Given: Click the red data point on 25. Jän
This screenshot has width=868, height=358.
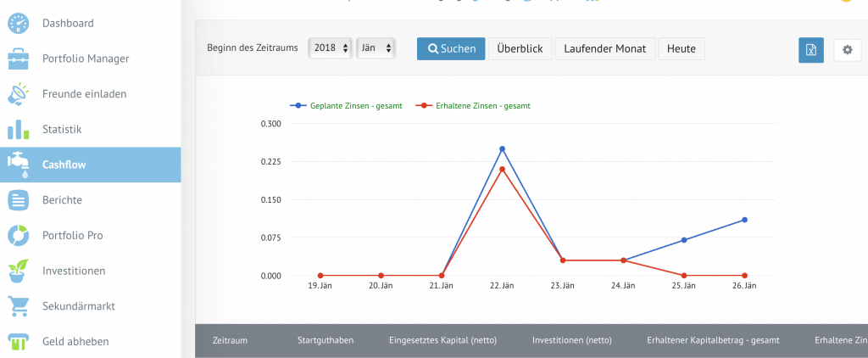Looking at the screenshot, I should click(x=684, y=276).
